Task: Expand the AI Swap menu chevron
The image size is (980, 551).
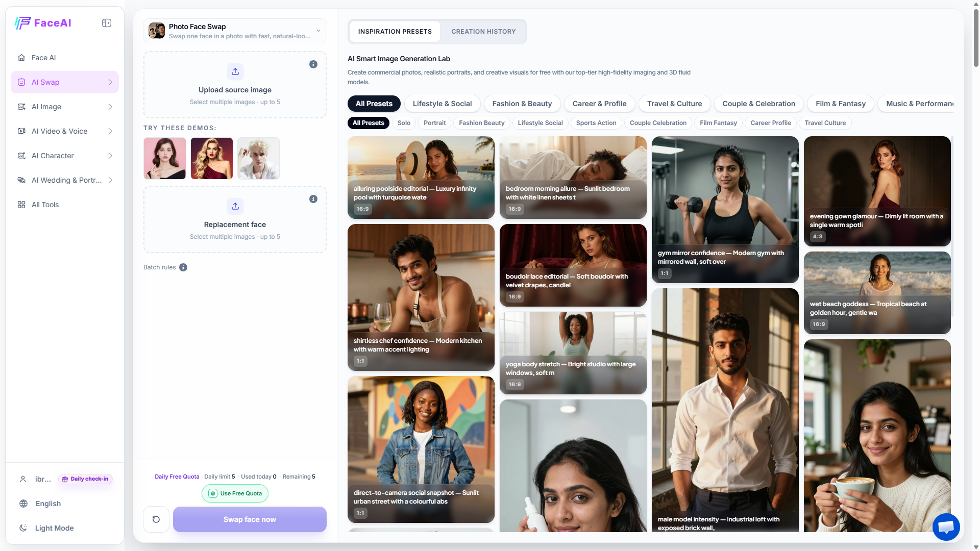Action: click(110, 82)
